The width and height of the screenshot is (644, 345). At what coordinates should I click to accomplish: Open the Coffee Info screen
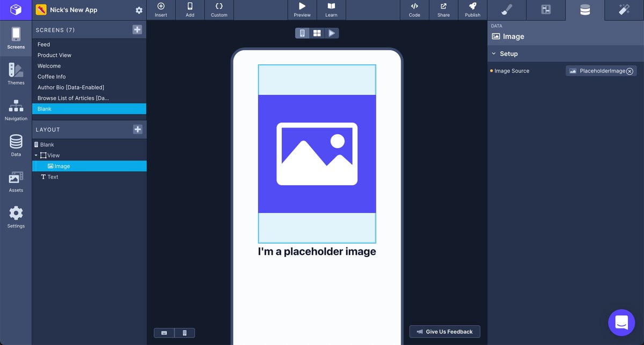pos(52,76)
